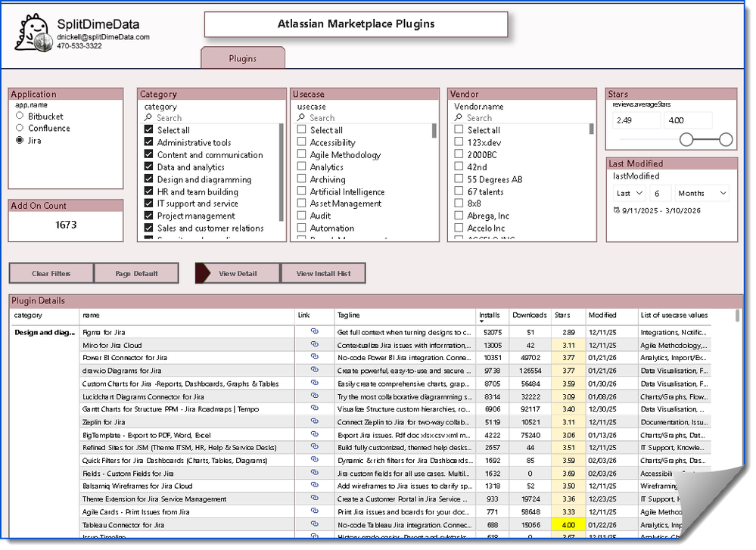
Task: Click the sort arrow under Installs header
Action: tap(481, 322)
